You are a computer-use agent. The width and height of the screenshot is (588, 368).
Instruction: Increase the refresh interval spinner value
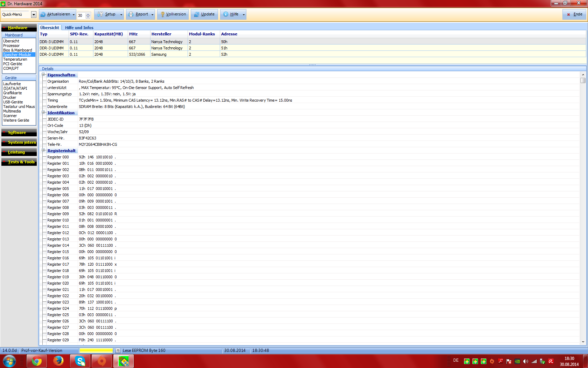[x=88, y=14]
